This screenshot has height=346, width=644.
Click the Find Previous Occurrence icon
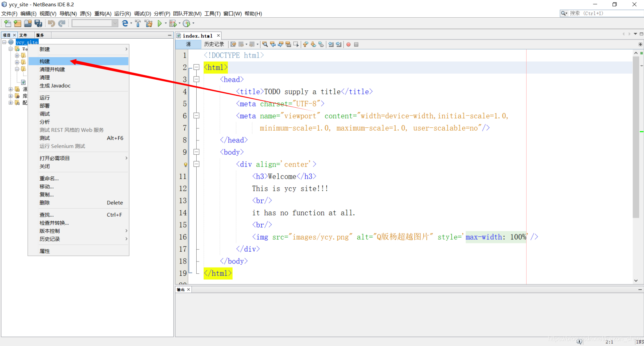click(273, 45)
